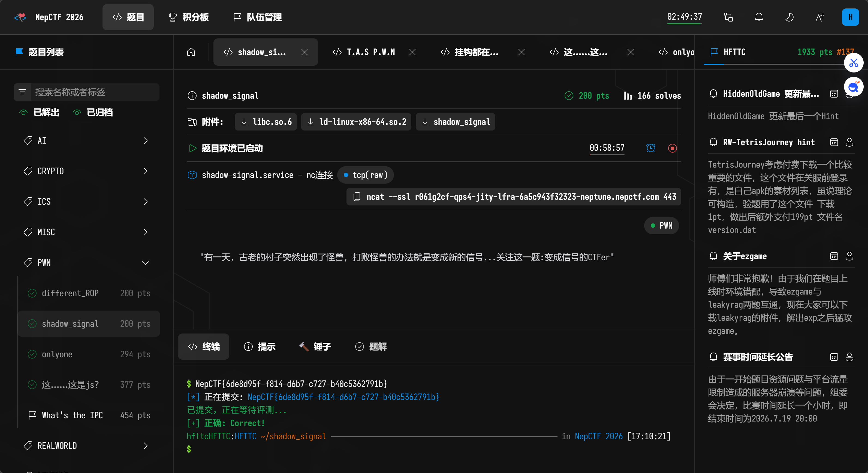Expand the AI category
868x473 pixels.
87,141
